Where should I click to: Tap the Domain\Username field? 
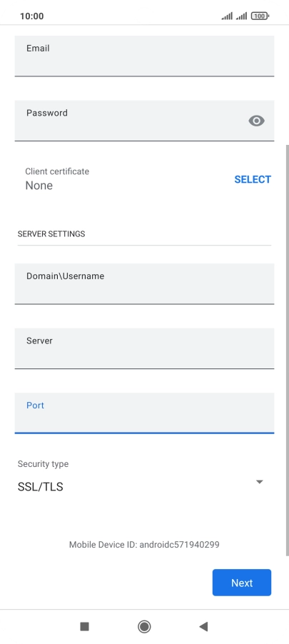click(144, 284)
